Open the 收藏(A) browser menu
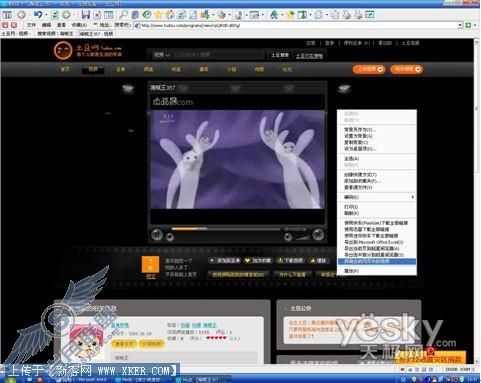The image size is (481, 383). coord(79,25)
